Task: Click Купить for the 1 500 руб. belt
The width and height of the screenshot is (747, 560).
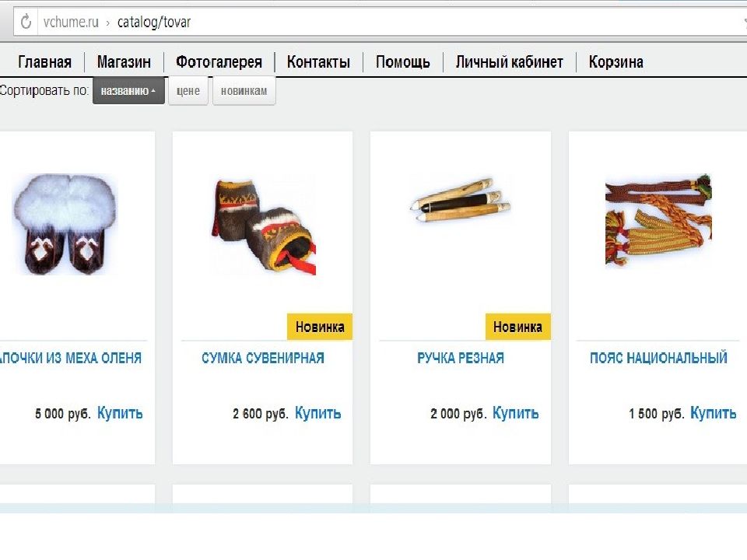Action: (714, 413)
